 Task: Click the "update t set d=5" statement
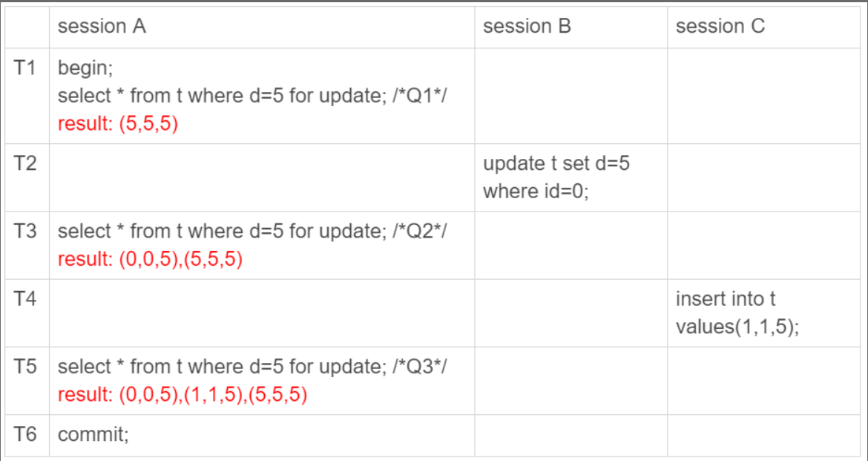(x=556, y=163)
